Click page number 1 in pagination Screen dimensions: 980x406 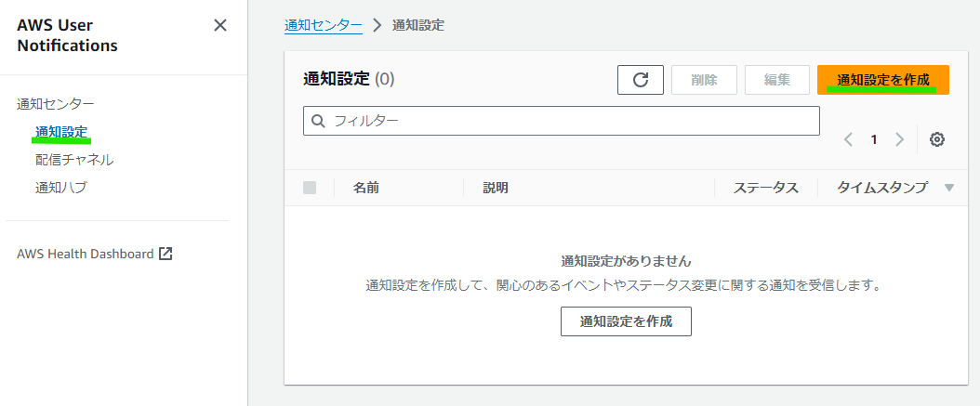[x=874, y=139]
